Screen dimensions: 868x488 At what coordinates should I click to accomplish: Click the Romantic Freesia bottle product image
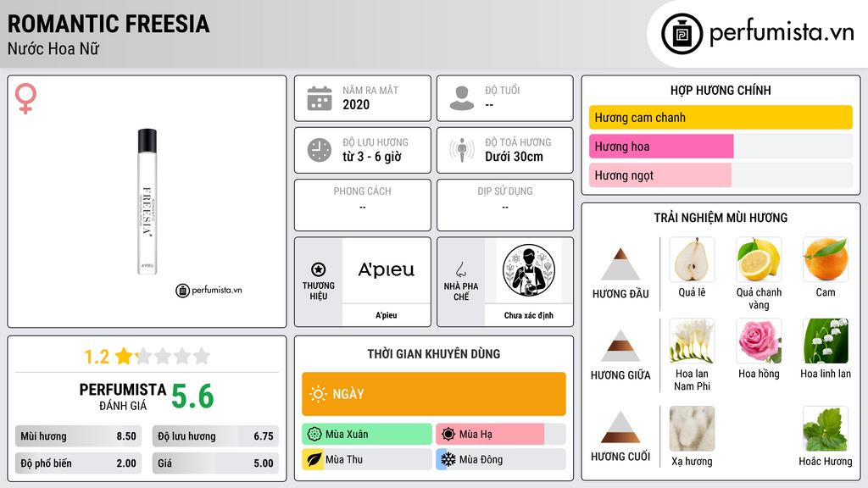(x=147, y=202)
